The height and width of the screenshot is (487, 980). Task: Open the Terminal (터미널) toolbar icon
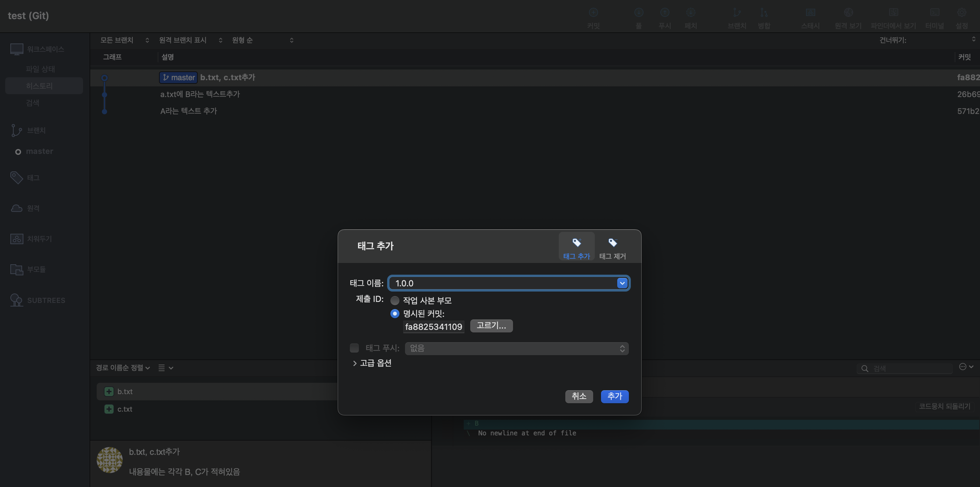[934, 13]
